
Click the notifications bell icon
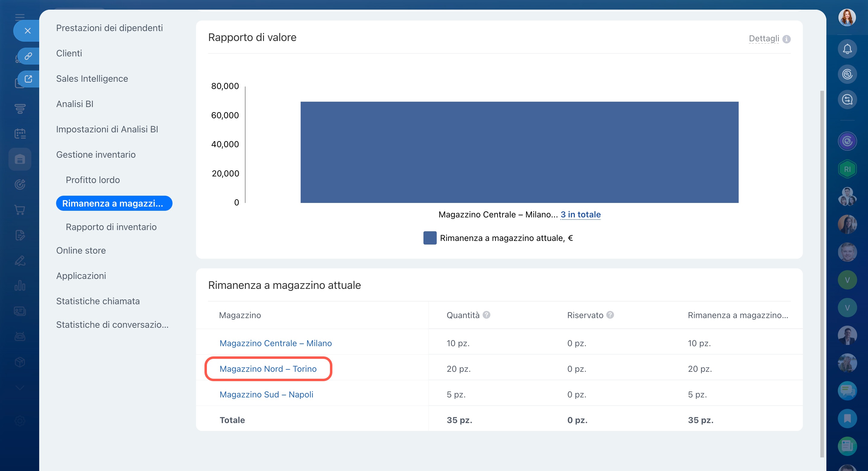pos(847,49)
